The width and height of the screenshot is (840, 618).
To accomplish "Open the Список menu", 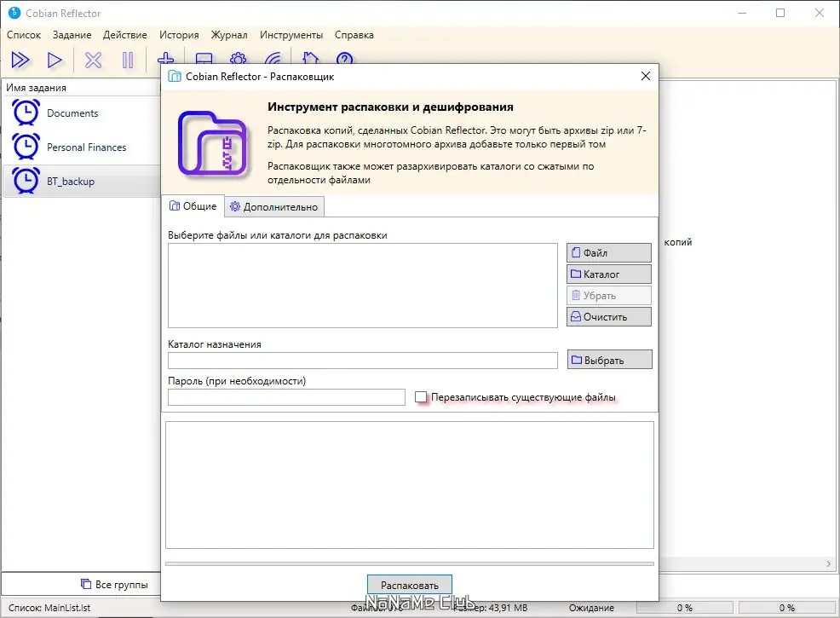I will coord(24,35).
